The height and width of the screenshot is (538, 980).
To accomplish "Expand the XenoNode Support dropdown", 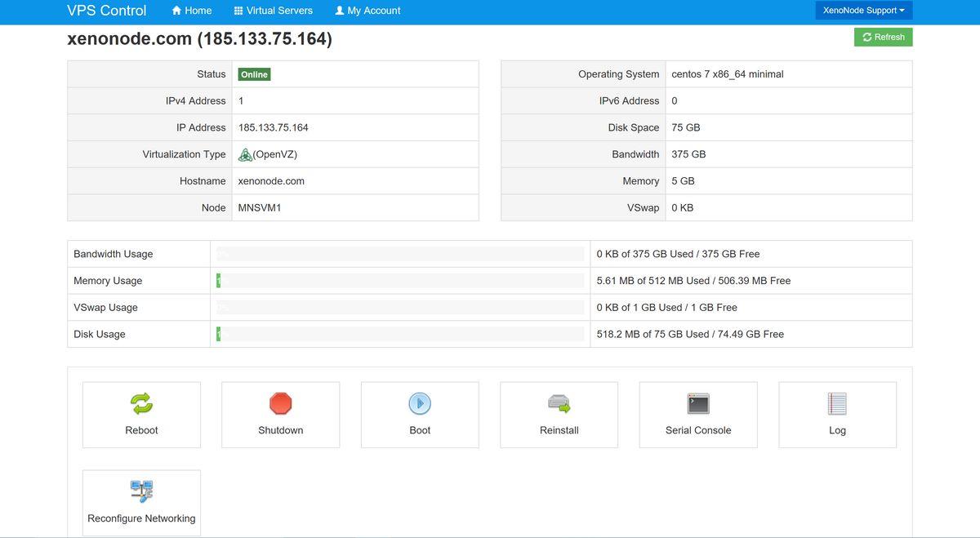I will click(863, 11).
